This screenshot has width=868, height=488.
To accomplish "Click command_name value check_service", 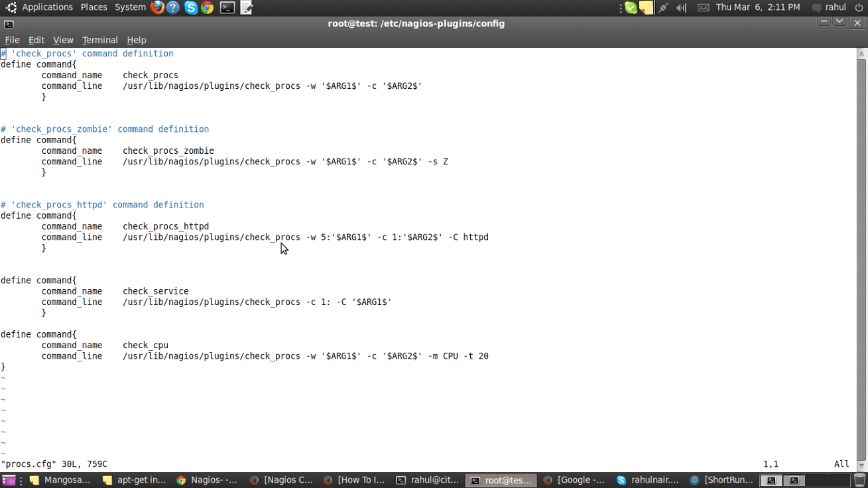I will (x=156, y=292).
